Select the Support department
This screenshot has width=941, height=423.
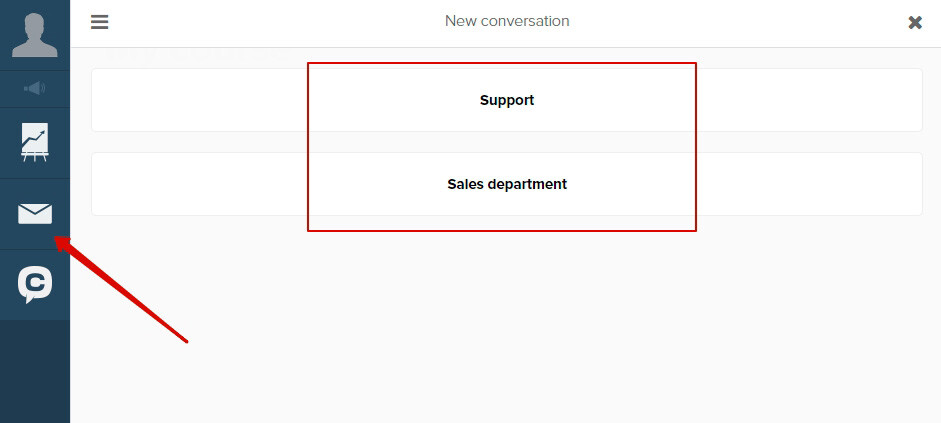coord(507,100)
